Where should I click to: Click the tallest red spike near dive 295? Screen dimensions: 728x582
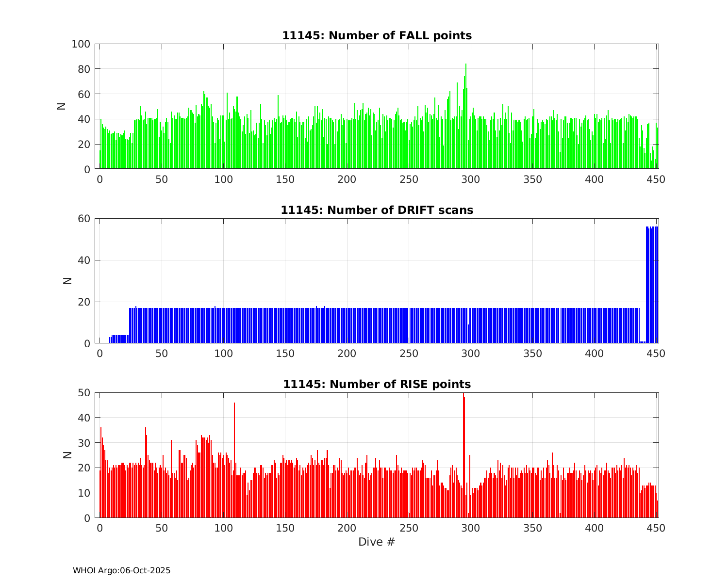463,456
